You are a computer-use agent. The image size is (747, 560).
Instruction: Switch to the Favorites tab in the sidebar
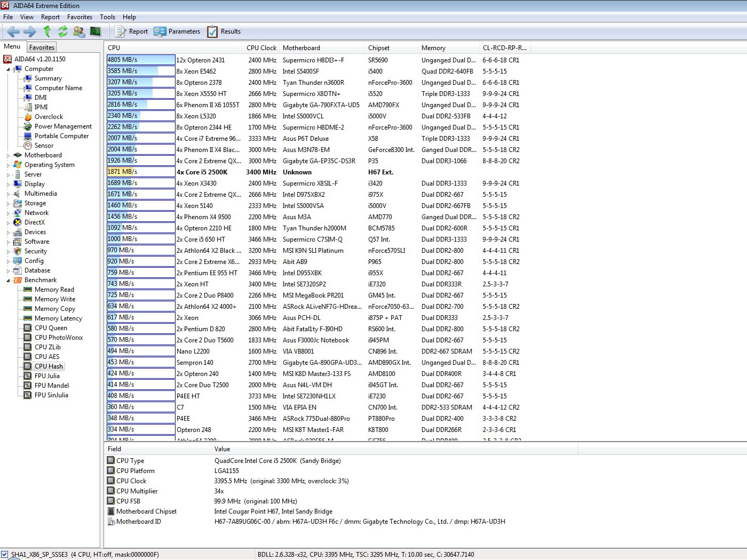pos(42,47)
